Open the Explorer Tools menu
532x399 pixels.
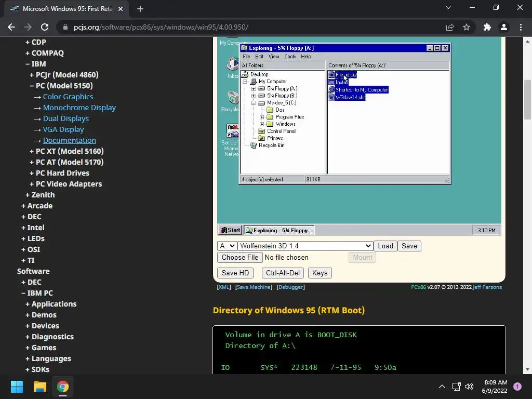pyautogui.click(x=290, y=57)
